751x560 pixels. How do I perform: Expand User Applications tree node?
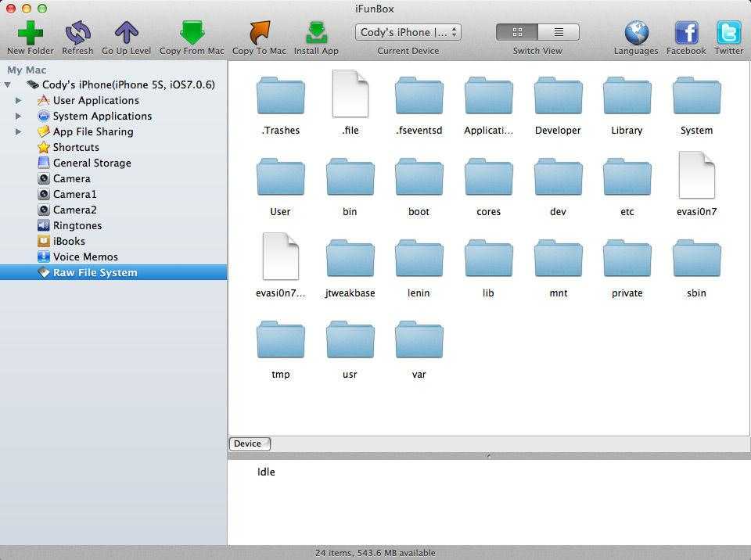pos(18,101)
